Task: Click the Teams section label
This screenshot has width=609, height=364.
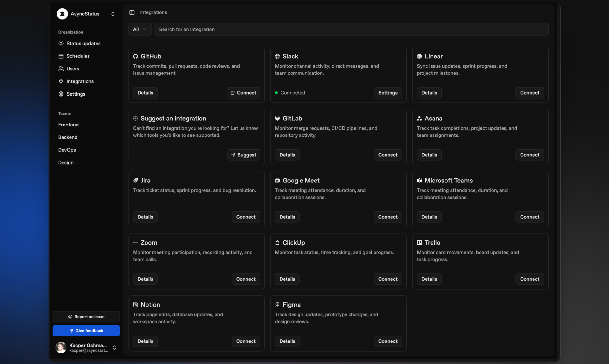Action: [x=64, y=114]
